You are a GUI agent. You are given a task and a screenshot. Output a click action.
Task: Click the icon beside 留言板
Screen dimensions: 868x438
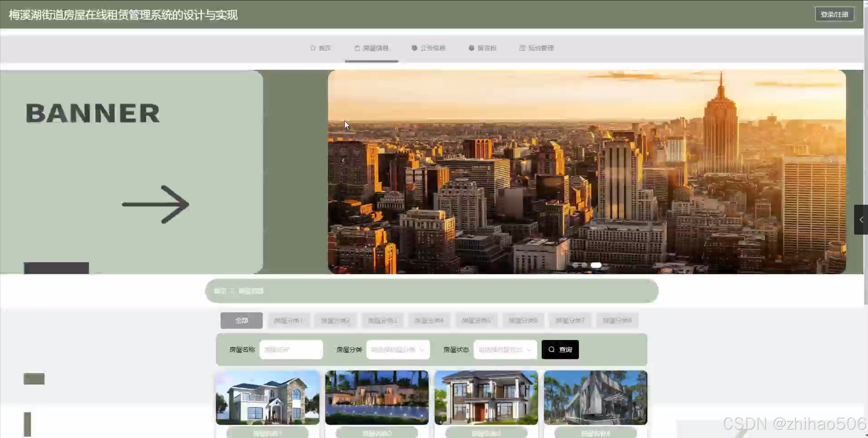[471, 48]
